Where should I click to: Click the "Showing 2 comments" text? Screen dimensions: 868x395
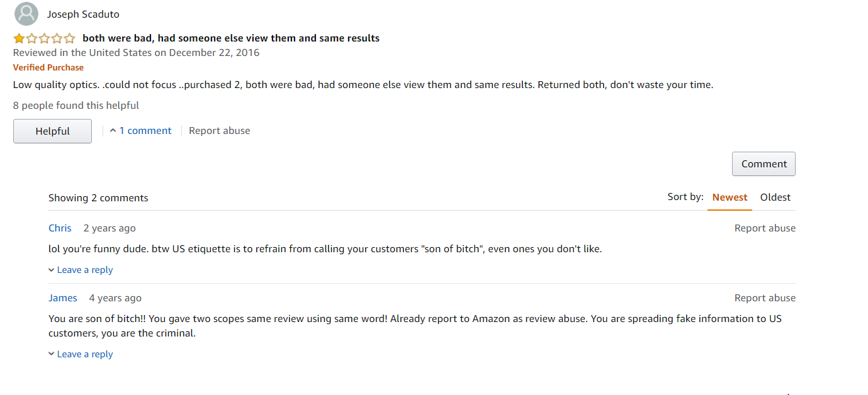[98, 198]
